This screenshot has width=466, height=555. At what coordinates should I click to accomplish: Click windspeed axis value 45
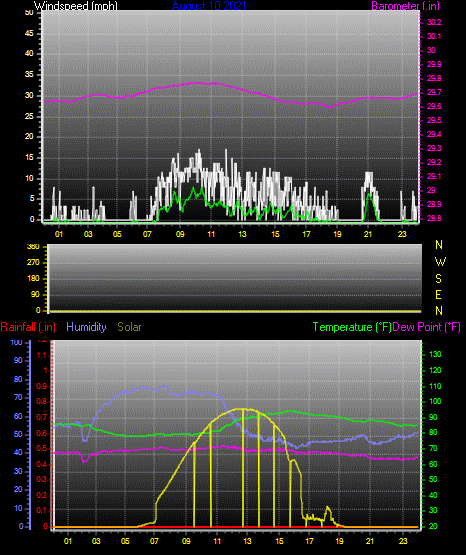tap(29, 33)
